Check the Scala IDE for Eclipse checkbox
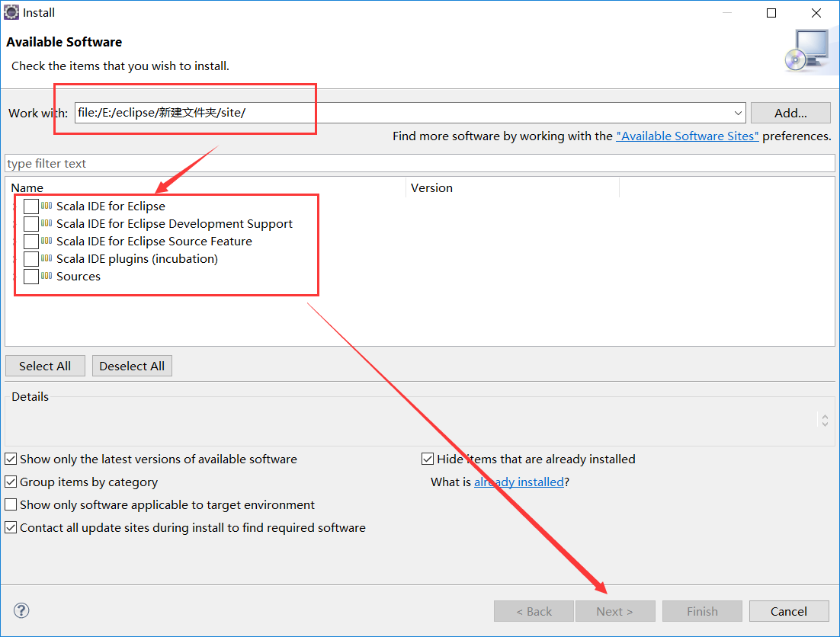The image size is (840, 637). coord(31,206)
